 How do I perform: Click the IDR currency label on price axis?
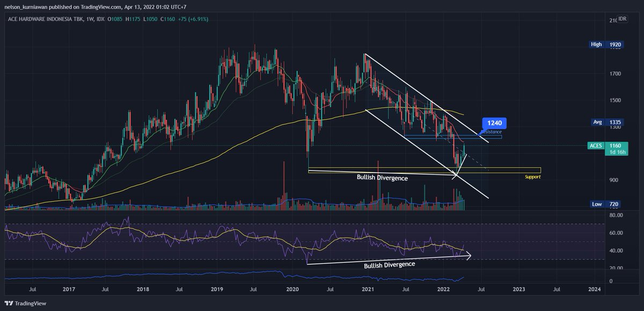622,19
